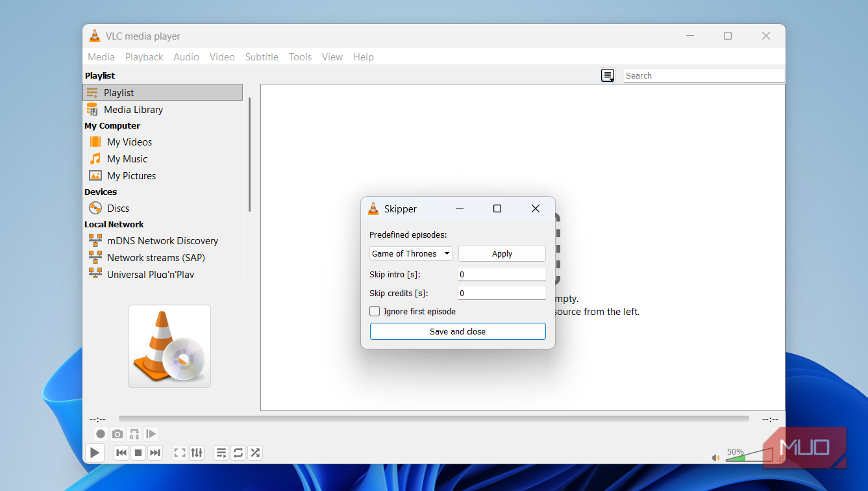Maximize the Skipper dialog
868x491 pixels.
pos(497,208)
